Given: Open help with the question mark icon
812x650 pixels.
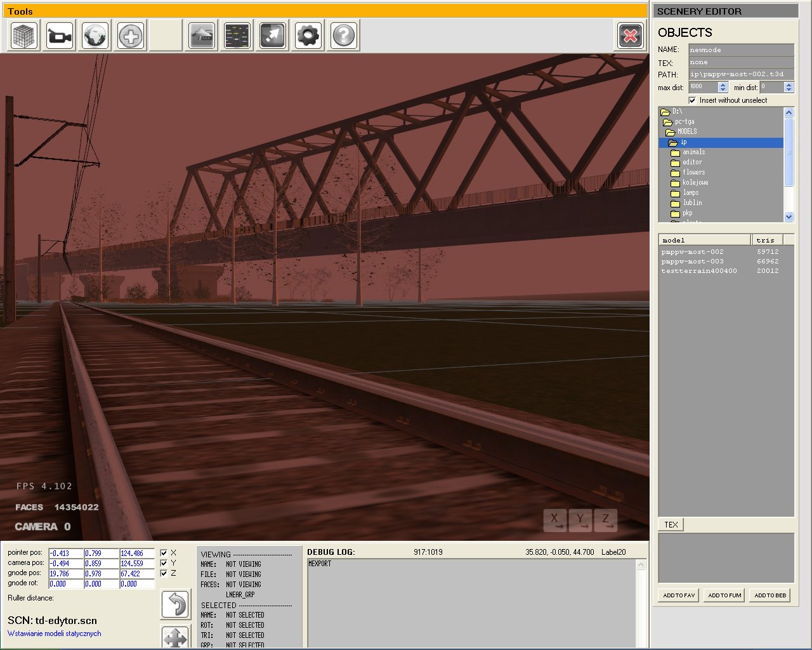Looking at the screenshot, I should (343, 36).
